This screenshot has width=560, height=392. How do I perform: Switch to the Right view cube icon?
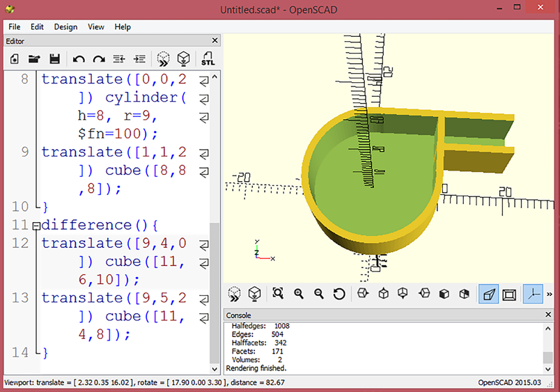[363, 293]
